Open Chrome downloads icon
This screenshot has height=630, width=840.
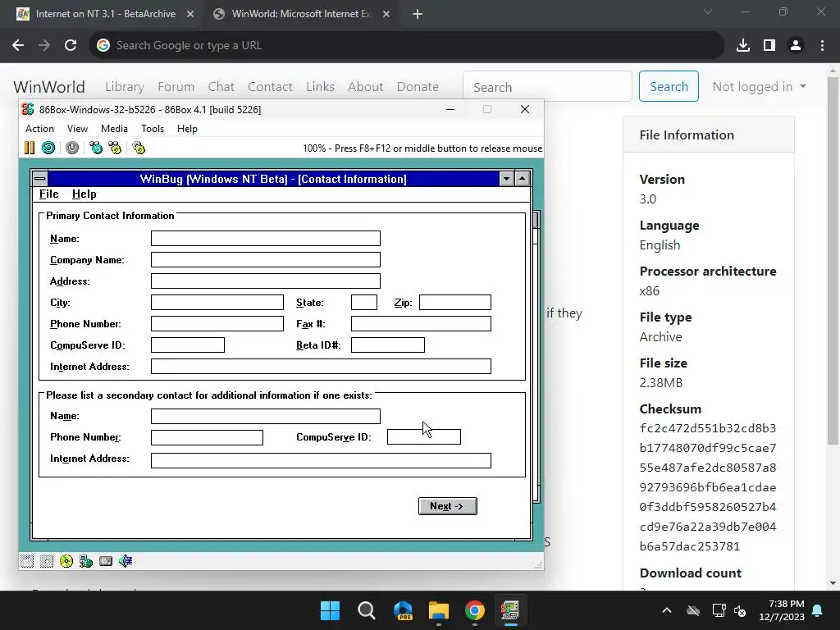coord(743,46)
